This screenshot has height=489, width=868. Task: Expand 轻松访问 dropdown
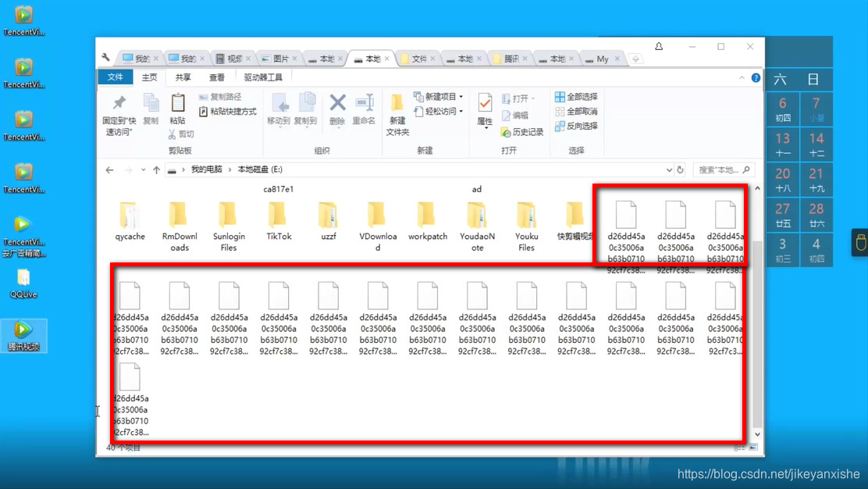click(461, 111)
